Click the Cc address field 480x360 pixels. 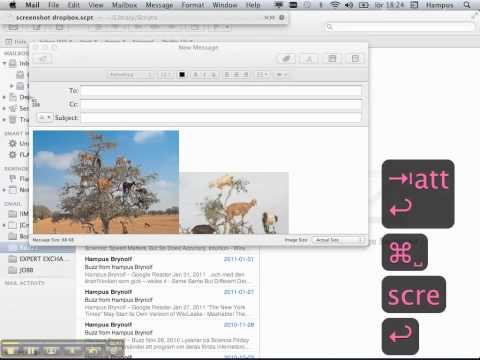click(x=221, y=104)
